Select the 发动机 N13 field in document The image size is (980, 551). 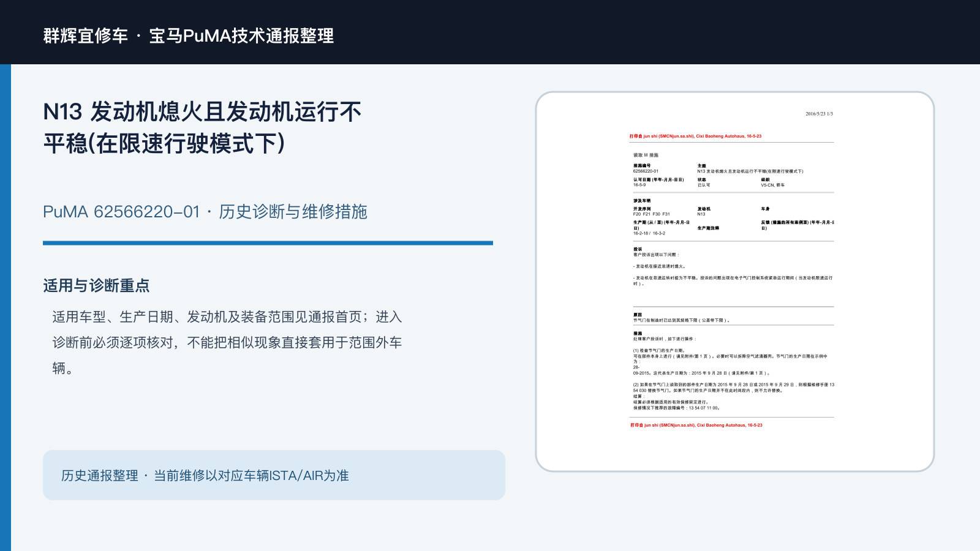coord(704,211)
